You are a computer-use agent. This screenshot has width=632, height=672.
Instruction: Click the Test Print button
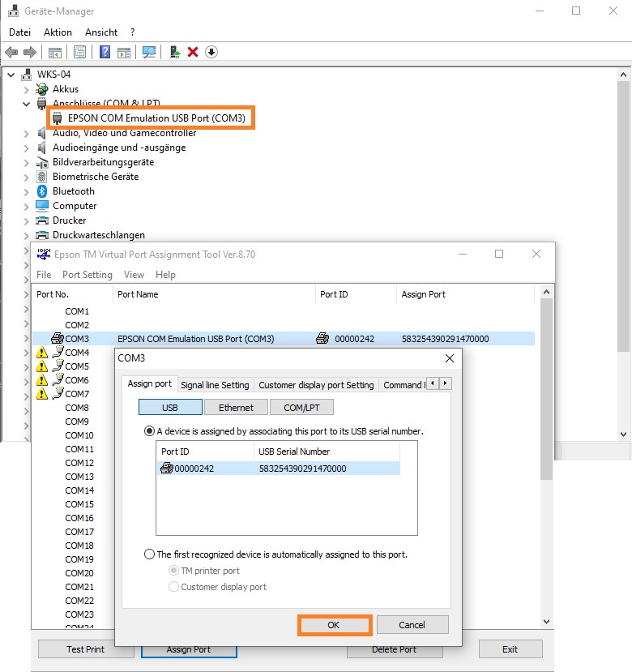[85, 649]
